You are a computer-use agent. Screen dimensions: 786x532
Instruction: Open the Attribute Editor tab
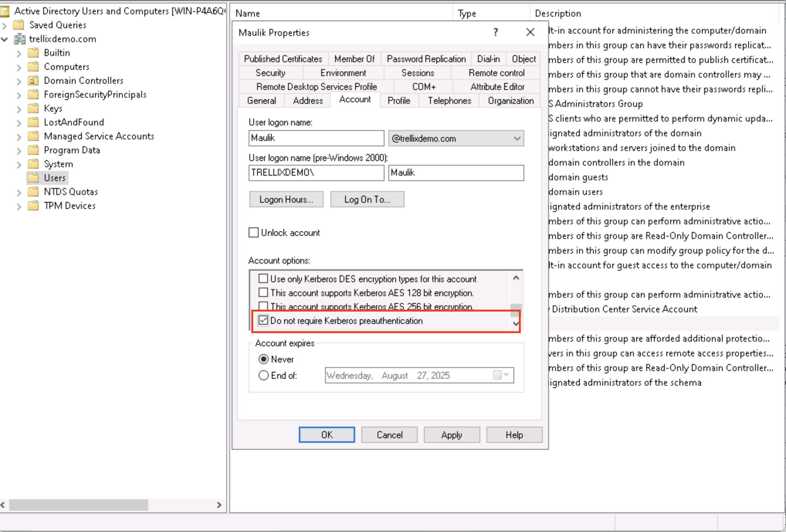[x=497, y=87]
